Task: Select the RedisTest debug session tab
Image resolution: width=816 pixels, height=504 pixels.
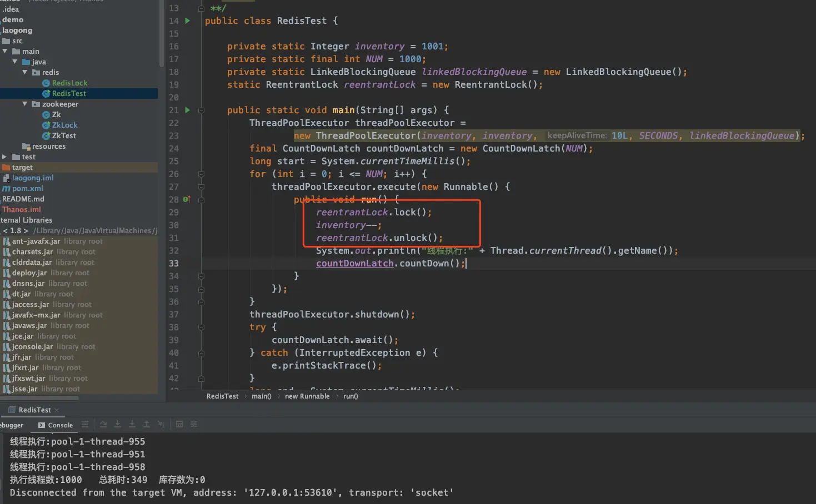Action: (34, 410)
